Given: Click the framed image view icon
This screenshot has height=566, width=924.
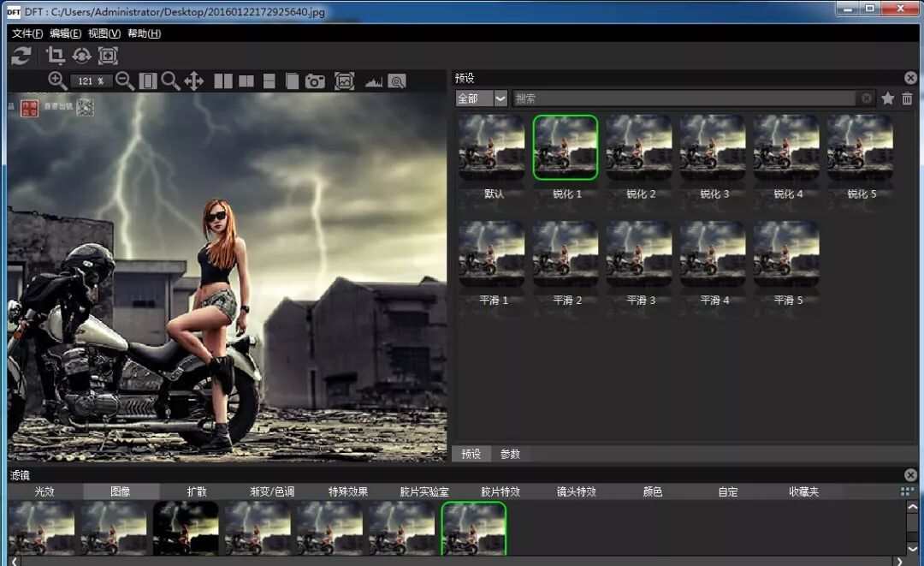Looking at the screenshot, I should pos(344,80).
